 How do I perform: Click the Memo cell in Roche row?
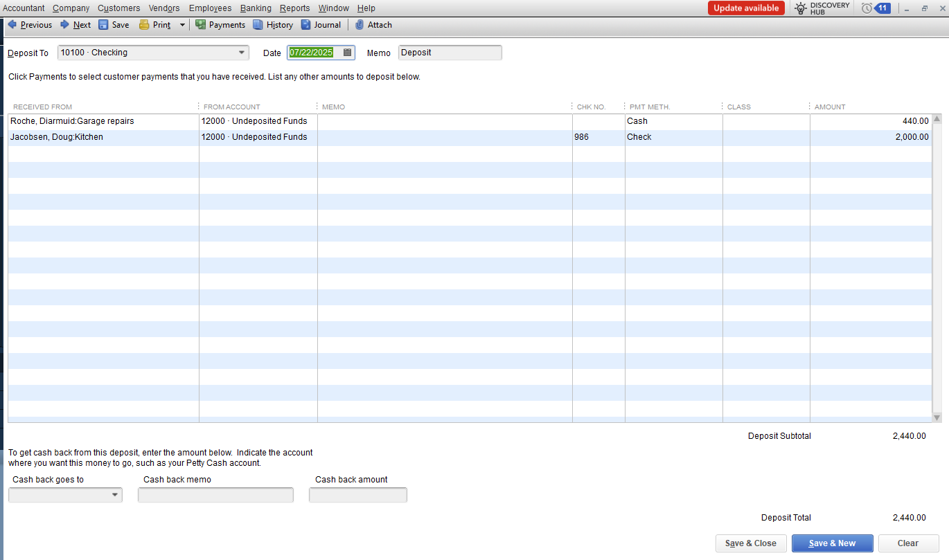coord(445,121)
